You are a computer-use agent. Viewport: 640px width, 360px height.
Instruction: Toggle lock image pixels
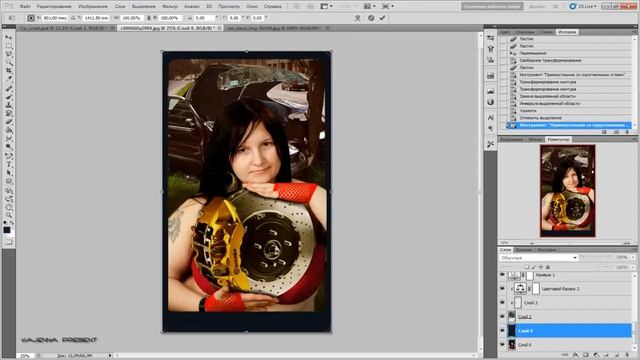pos(534,267)
